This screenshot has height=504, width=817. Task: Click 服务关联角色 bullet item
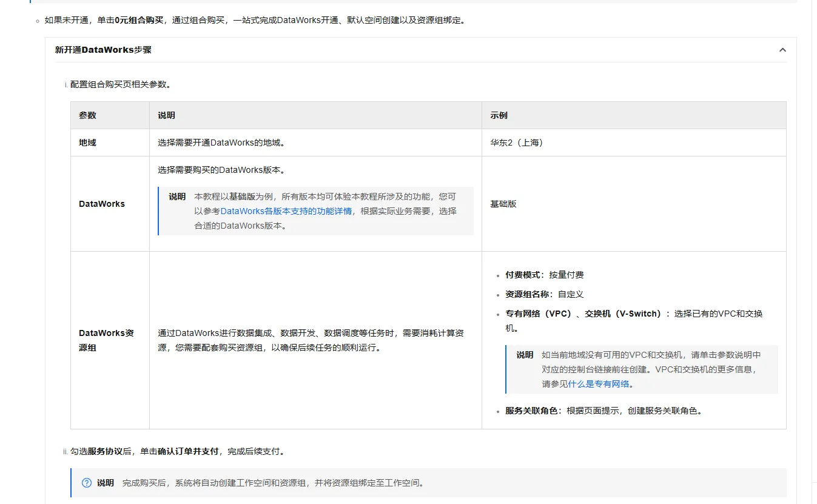604,411
